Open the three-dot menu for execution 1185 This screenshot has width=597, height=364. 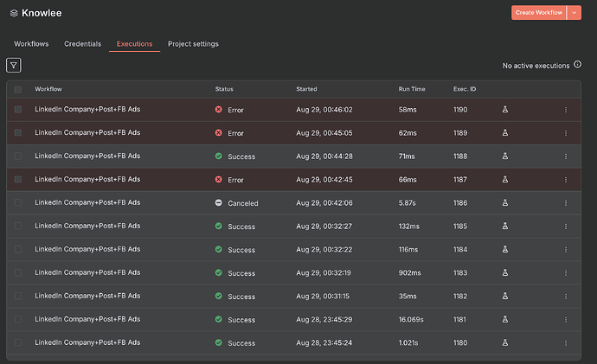566,226
